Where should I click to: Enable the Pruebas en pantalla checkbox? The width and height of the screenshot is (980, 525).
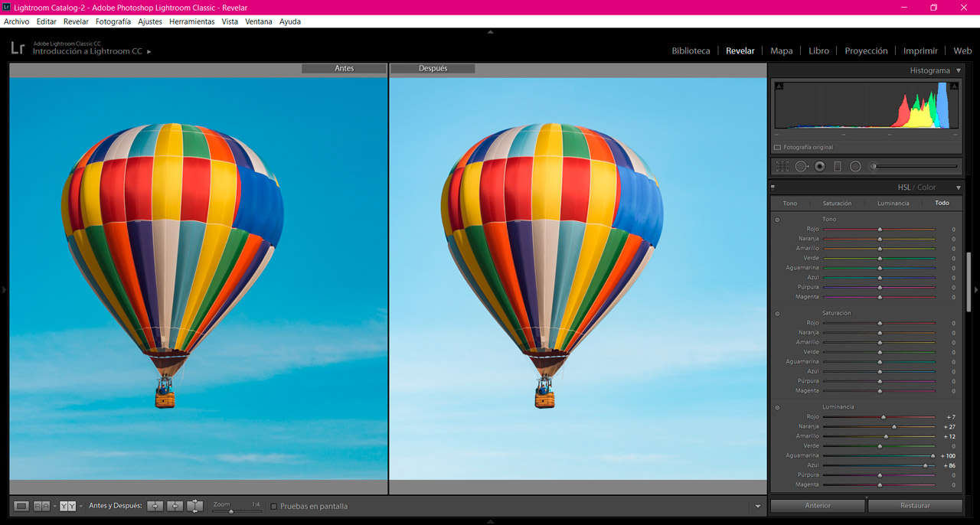click(273, 506)
